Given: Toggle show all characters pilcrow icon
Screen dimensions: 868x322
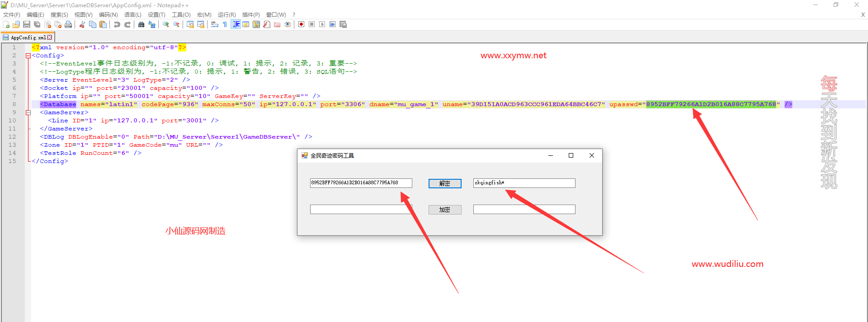Looking at the screenshot, I should [225, 24].
